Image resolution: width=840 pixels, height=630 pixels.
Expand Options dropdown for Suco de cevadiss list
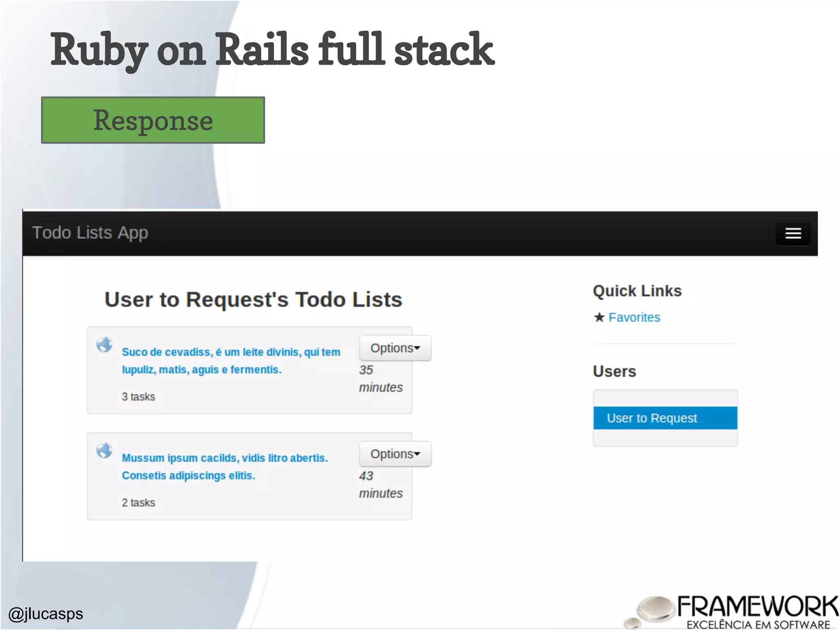[x=395, y=348]
